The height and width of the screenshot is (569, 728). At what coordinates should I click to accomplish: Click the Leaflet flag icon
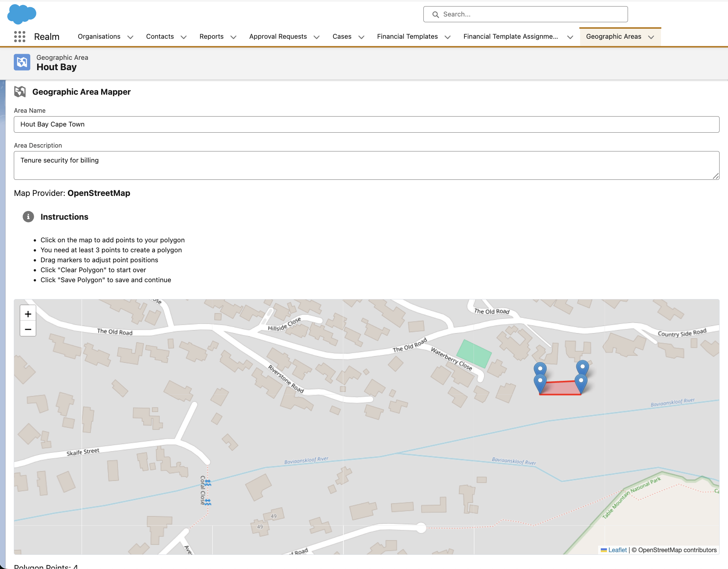[x=604, y=550]
